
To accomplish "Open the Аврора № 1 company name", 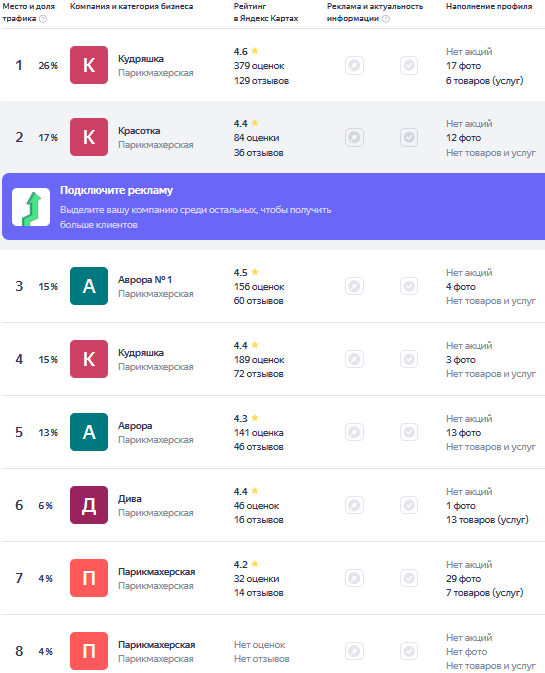I will [145, 279].
